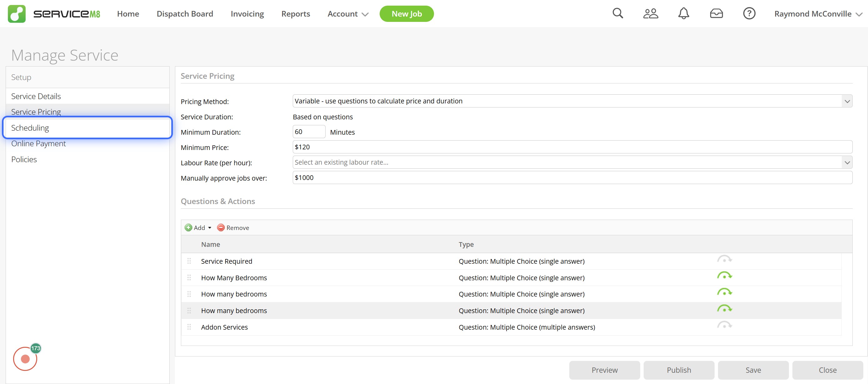The image size is (868, 384).
Task: Grab the drag handle of How Many Bedrooms row
Action: (189, 277)
